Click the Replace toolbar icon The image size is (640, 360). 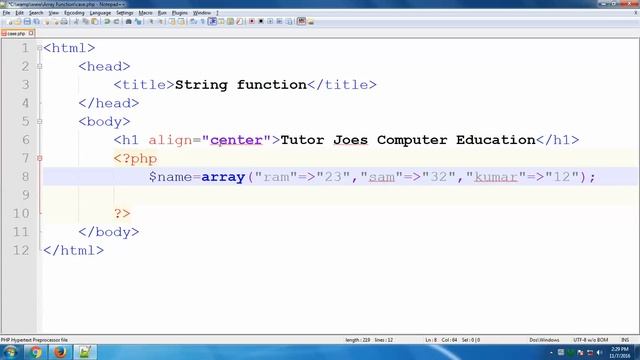coord(138,22)
